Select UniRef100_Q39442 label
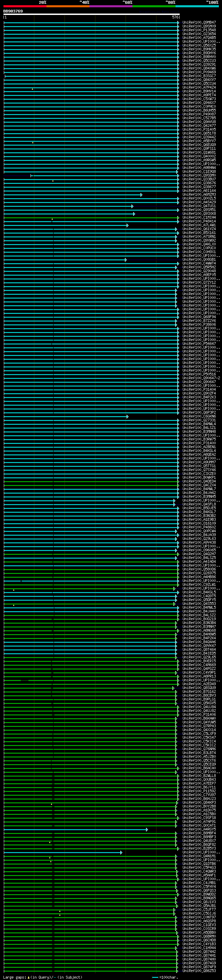222x980 pixels. [199, 137]
